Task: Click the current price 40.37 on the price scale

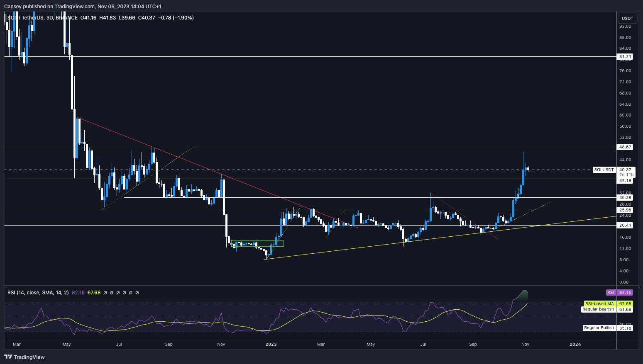Action: coord(625,170)
